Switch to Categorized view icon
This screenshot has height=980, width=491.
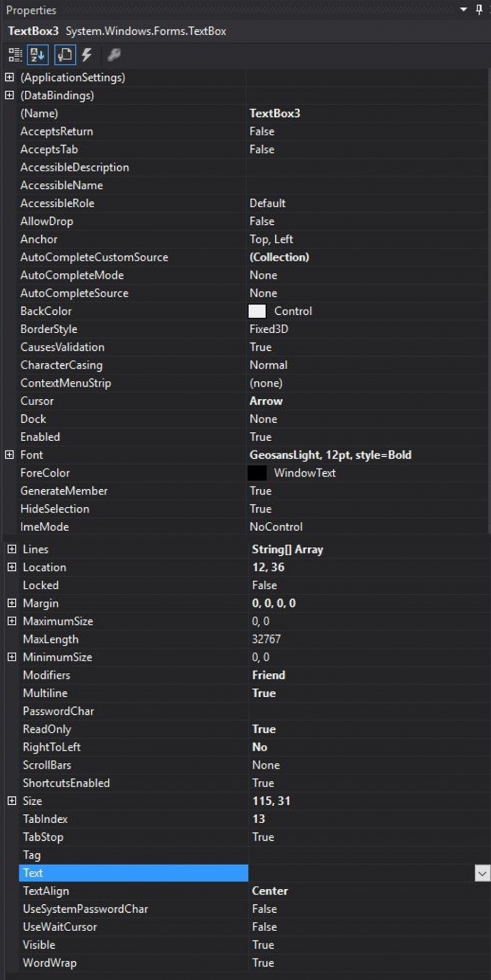pyautogui.click(x=15, y=55)
